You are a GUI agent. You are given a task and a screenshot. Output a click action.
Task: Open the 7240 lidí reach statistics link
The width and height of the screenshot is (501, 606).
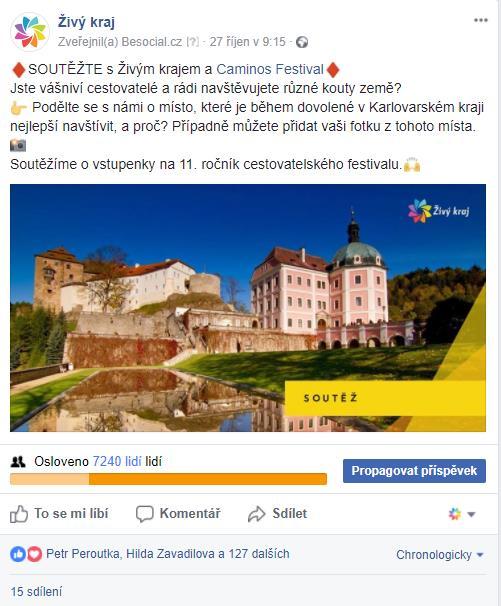click(x=117, y=461)
